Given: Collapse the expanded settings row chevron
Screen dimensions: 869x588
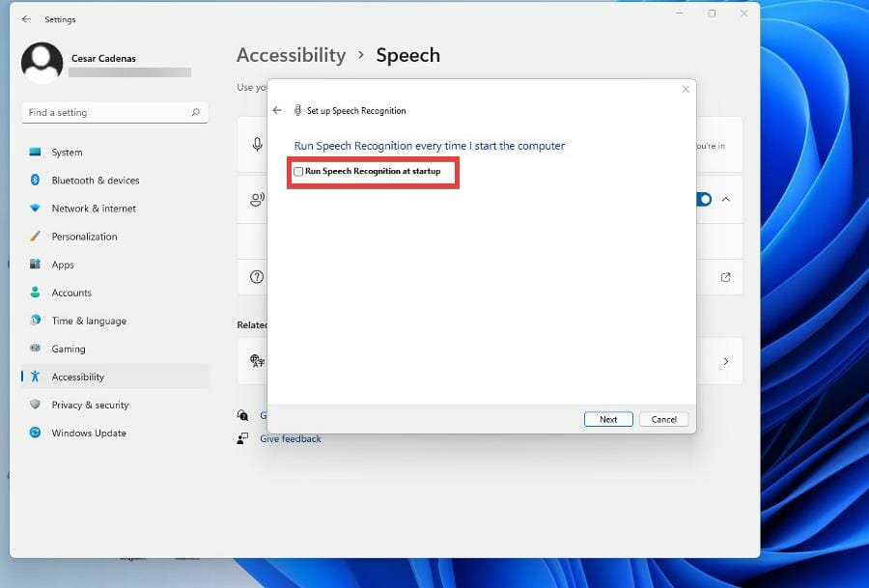Looking at the screenshot, I should pos(725,199).
